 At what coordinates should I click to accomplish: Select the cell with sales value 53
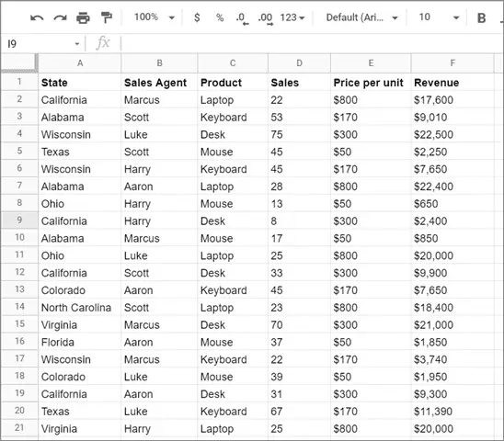(299, 118)
